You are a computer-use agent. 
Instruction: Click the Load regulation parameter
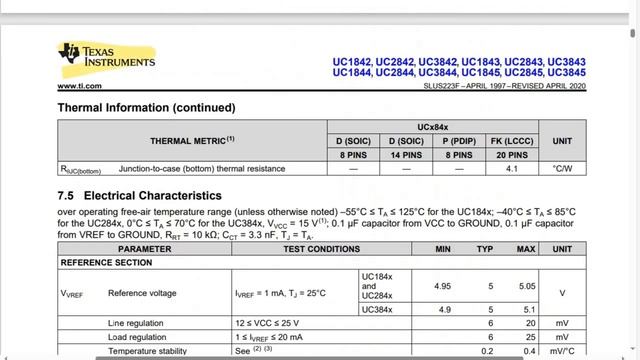pyautogui.click(x=137, y=337)
